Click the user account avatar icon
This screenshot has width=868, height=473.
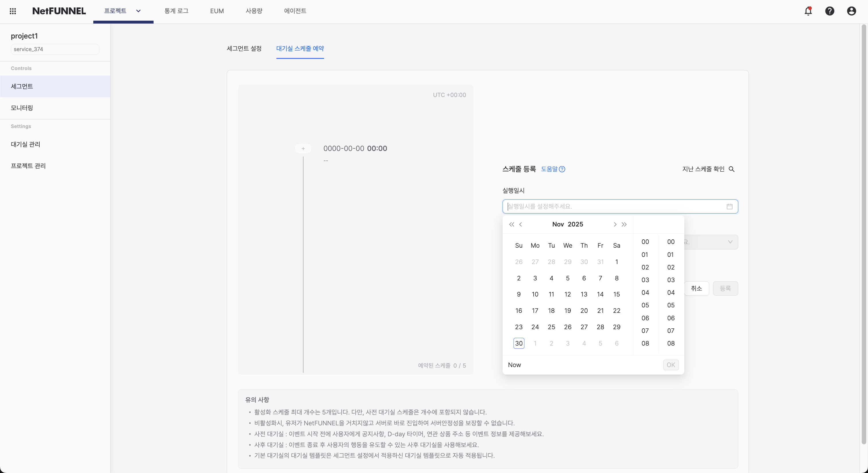pyautogui.click(x=851, y=11)
